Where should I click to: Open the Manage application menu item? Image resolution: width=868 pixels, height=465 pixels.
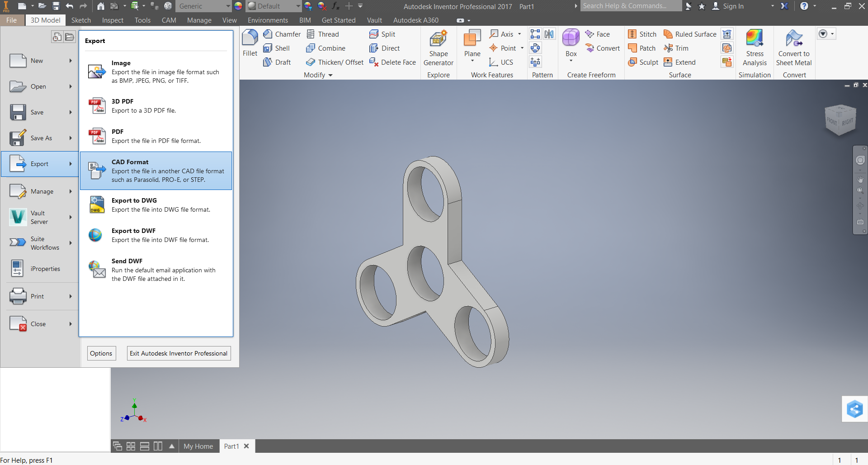[x=40, y=191]
